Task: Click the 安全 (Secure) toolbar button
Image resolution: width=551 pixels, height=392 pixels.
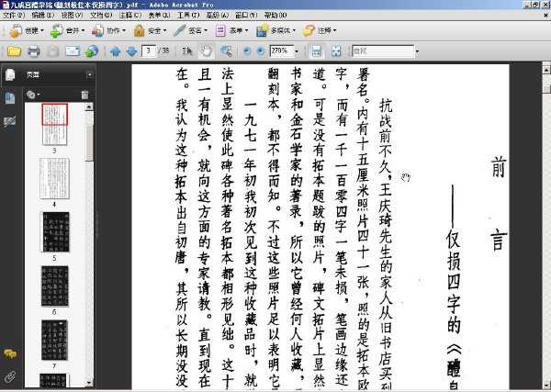Action: (x=150, y=30)
